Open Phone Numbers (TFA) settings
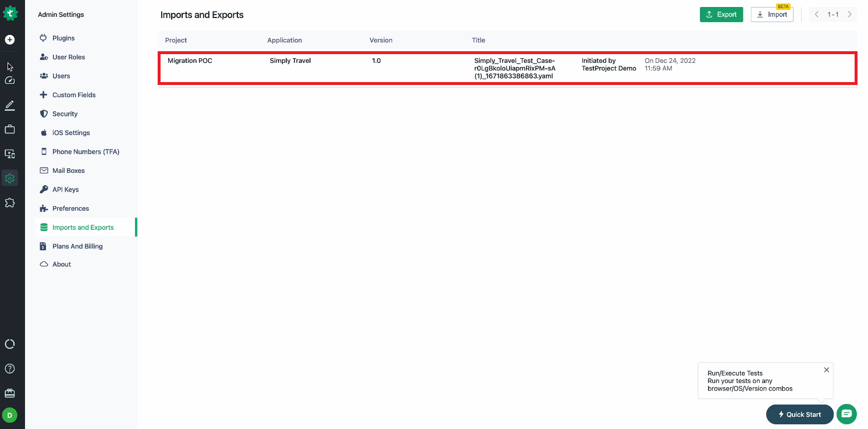The image size is (868, 429). (86, 152)
